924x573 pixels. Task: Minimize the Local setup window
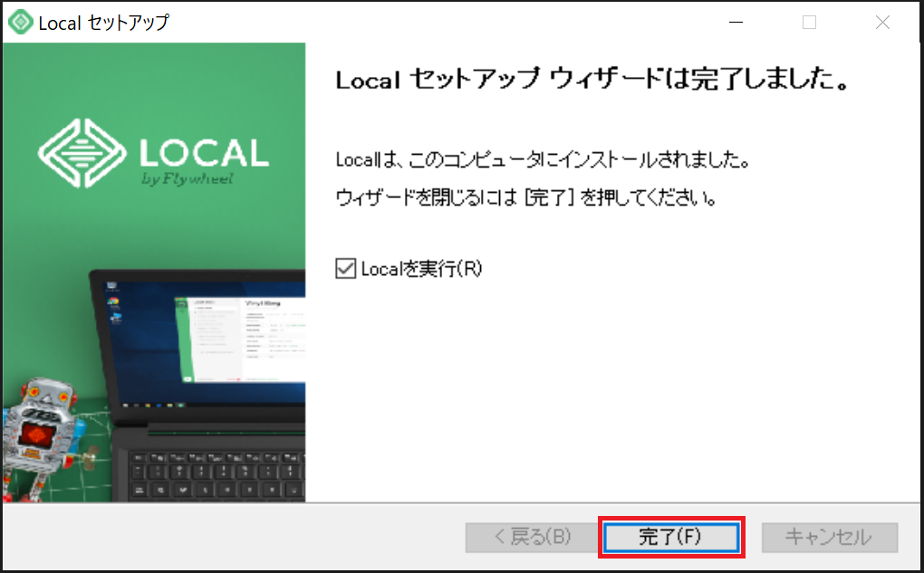point(736,22)
